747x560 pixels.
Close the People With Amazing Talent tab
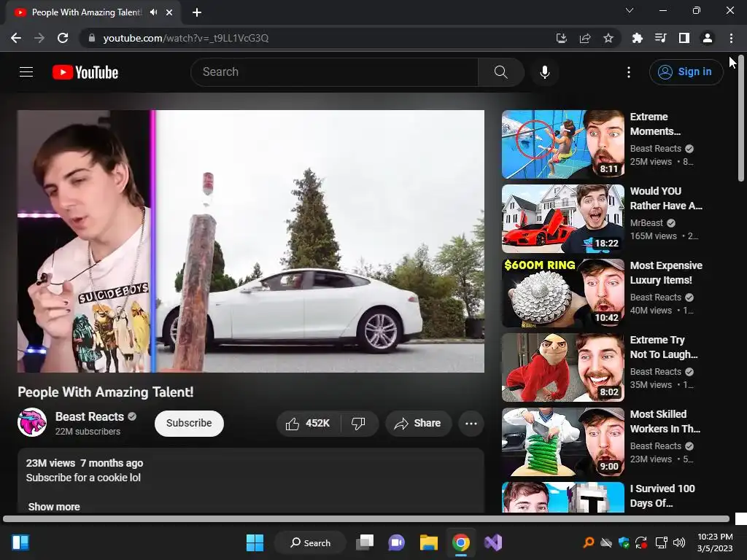pyautogui.click(x=169, y=12)
